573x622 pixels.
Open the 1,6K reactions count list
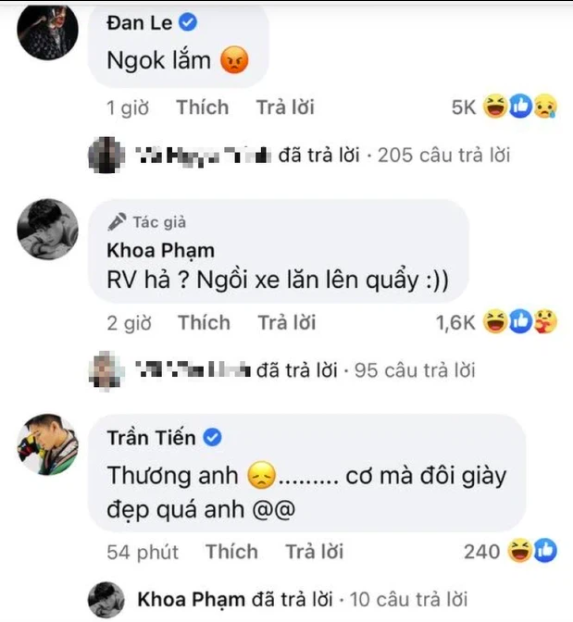coord(456,323)
